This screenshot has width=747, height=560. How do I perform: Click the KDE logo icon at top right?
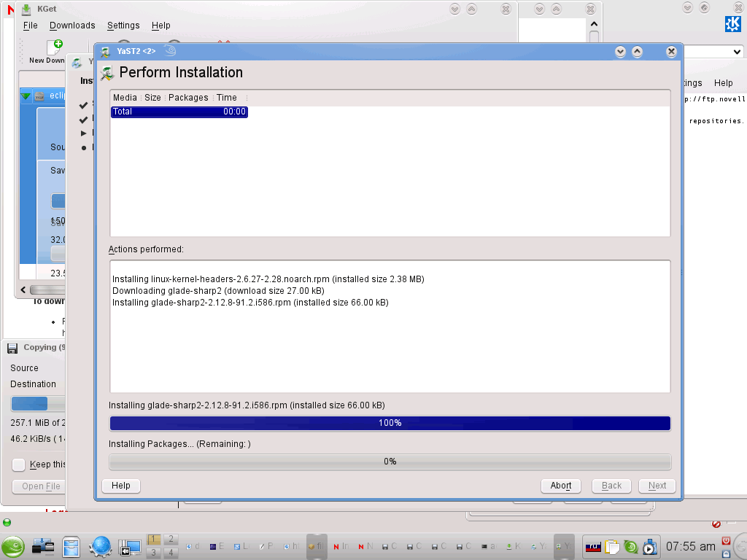coord(732,24)
